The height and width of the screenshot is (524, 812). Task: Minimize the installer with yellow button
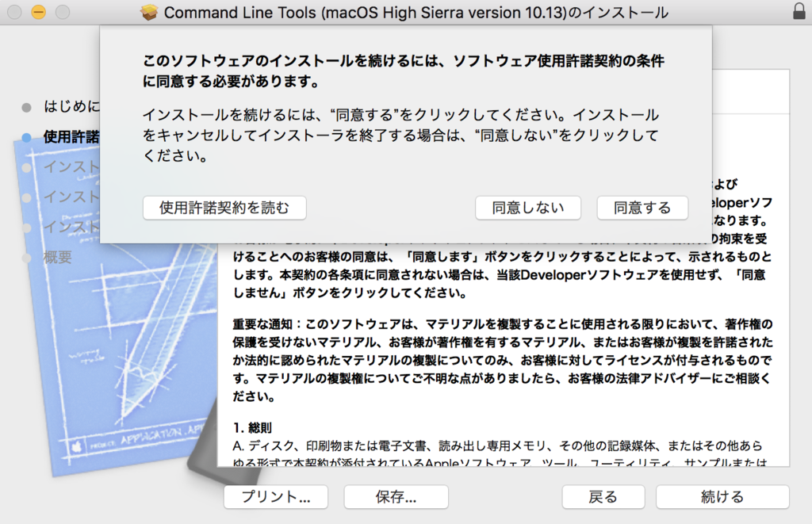coord(38,12)
